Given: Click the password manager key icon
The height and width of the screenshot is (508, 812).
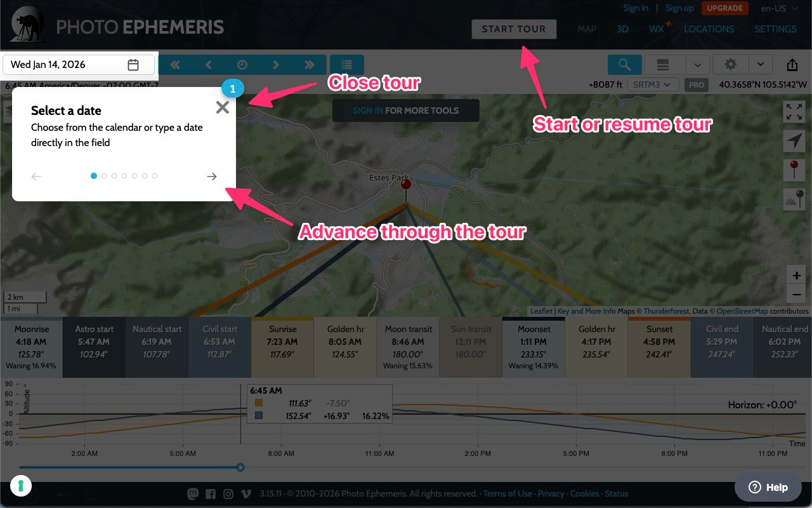Looking at the screenshot, I should point(21,486).
